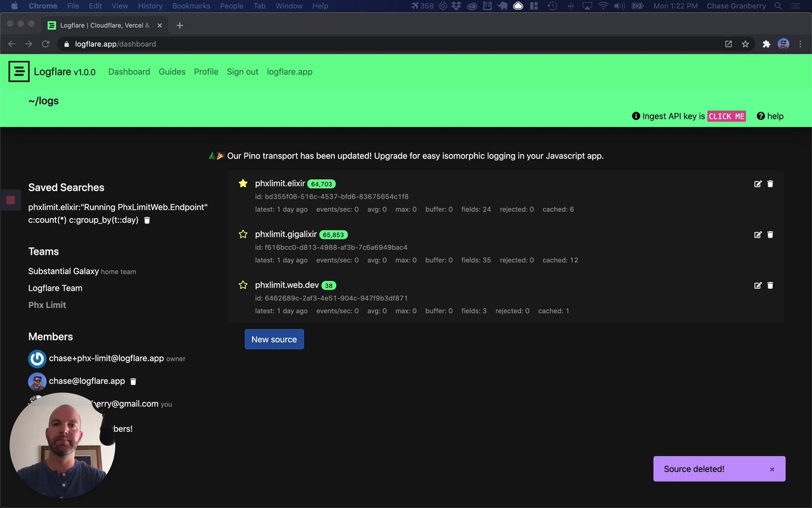
Task: Open the phxlimit.gigalixir source
Action: click(x=286, y=234)
